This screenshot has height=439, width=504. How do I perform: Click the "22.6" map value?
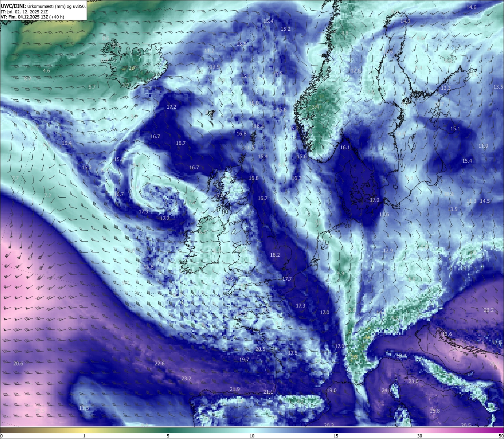point(159,364)
